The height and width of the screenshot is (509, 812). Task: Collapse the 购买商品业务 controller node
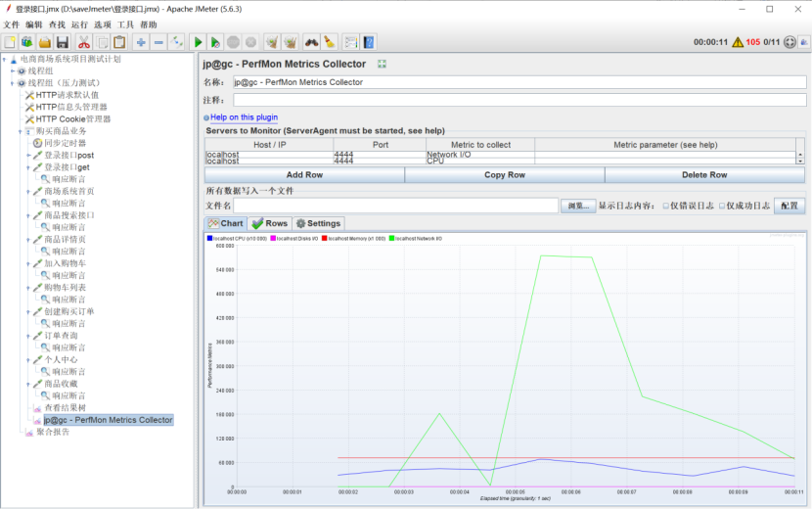pyautogui.click(x=21, y=131)
